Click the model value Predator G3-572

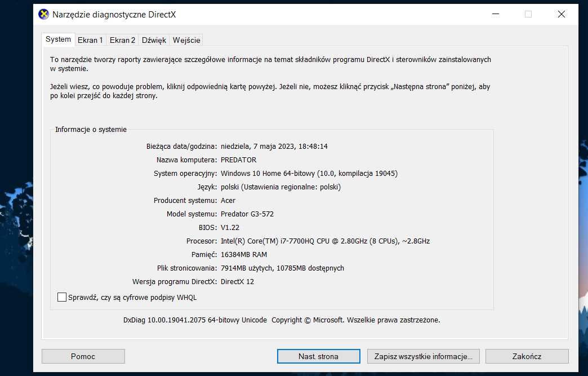point(247,214)
